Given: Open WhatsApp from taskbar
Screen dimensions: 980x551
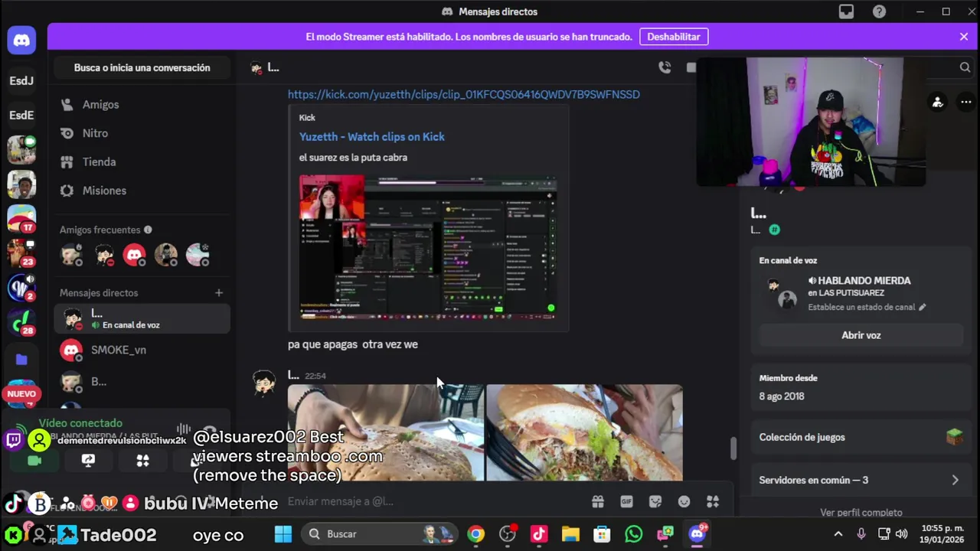Looking at the screenshot, I should click(x=633, y=534).
